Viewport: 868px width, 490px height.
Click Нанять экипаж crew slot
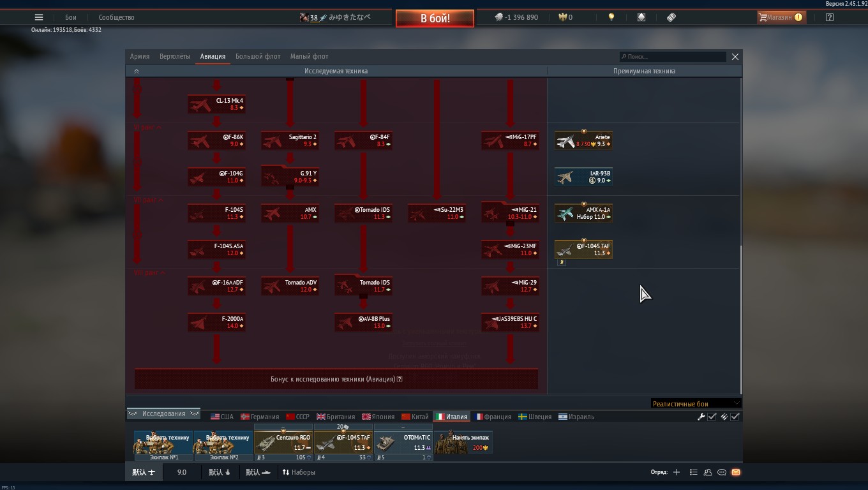463,442
